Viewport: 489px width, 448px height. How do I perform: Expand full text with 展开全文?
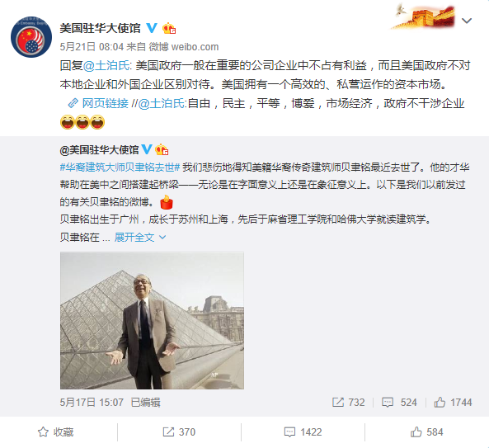(x=140, y=238)
